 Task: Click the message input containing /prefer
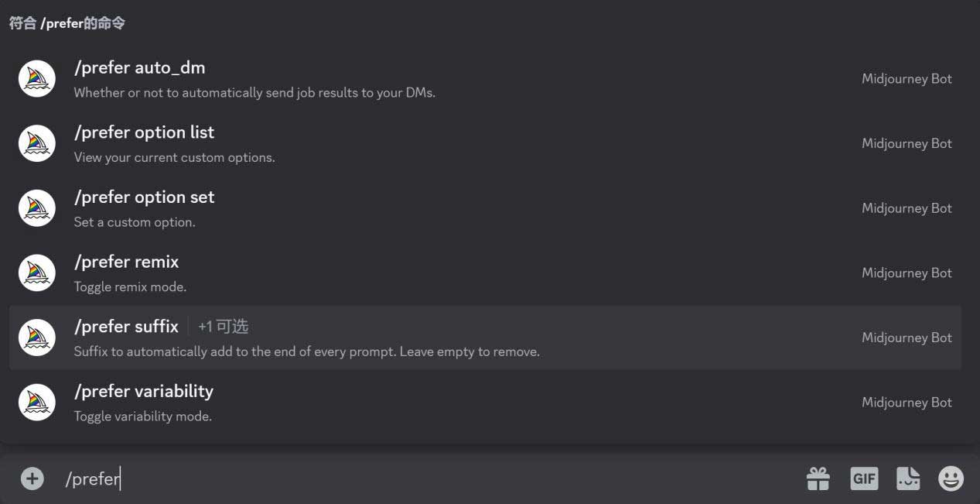[387, 478]
